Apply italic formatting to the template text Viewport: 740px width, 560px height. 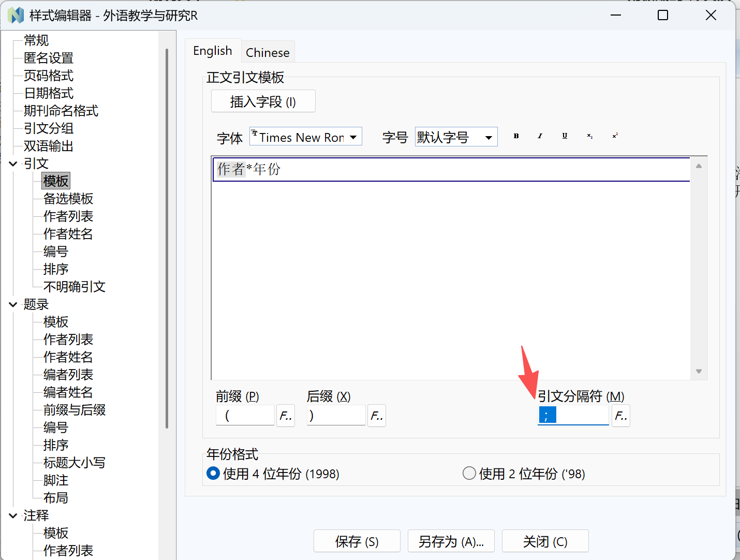click(x=540, y=136)
